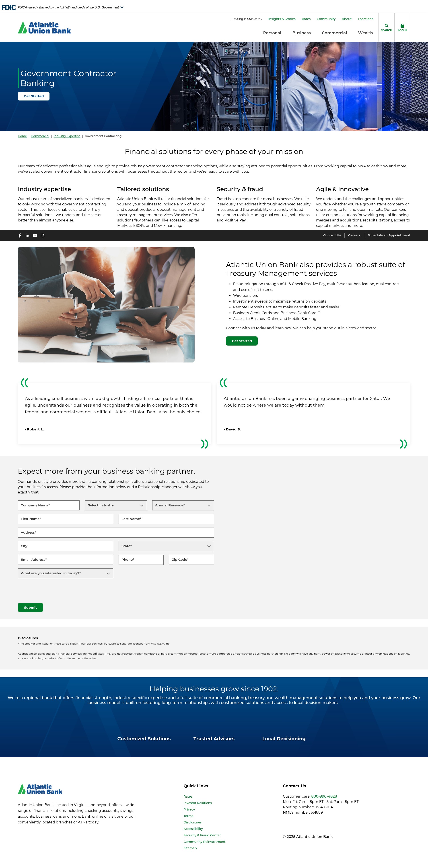Select the Local Decisioning heading
The width and height of the screenshot is (428, 868).
point(284,739)
